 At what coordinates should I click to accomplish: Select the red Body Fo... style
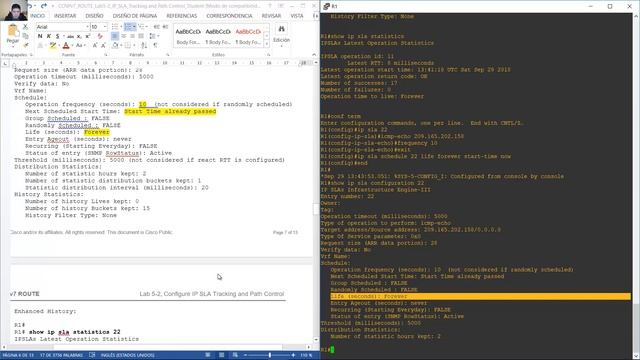(248, 36)
